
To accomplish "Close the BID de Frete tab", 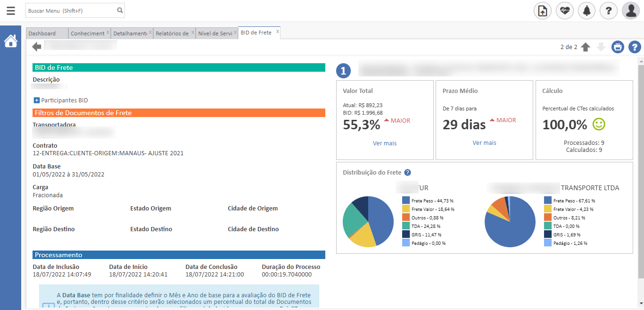I will click(x=278, y=32).
